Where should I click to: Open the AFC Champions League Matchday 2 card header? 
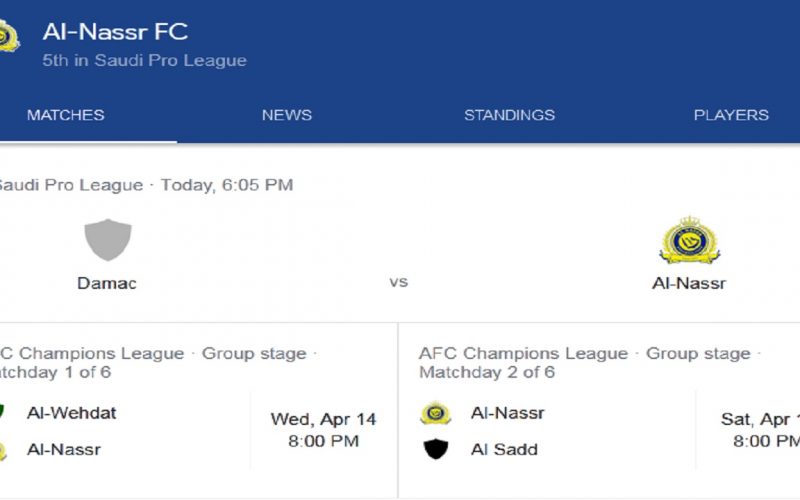(x=589, y=363)
